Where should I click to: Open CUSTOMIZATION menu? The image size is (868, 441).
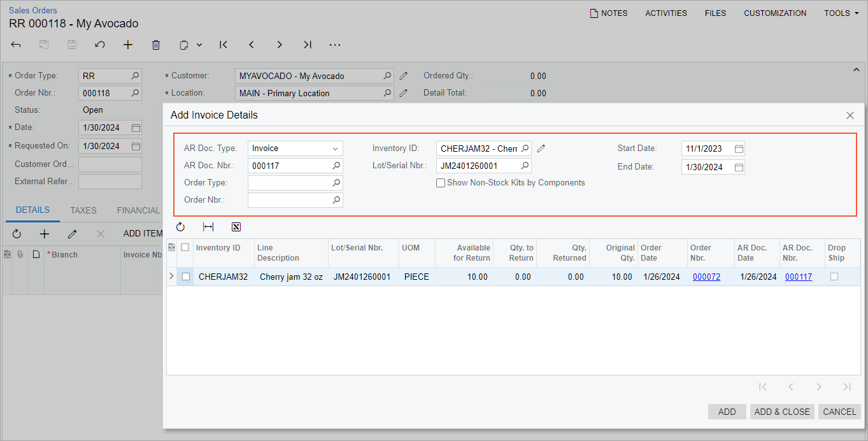tap(775, 13)
